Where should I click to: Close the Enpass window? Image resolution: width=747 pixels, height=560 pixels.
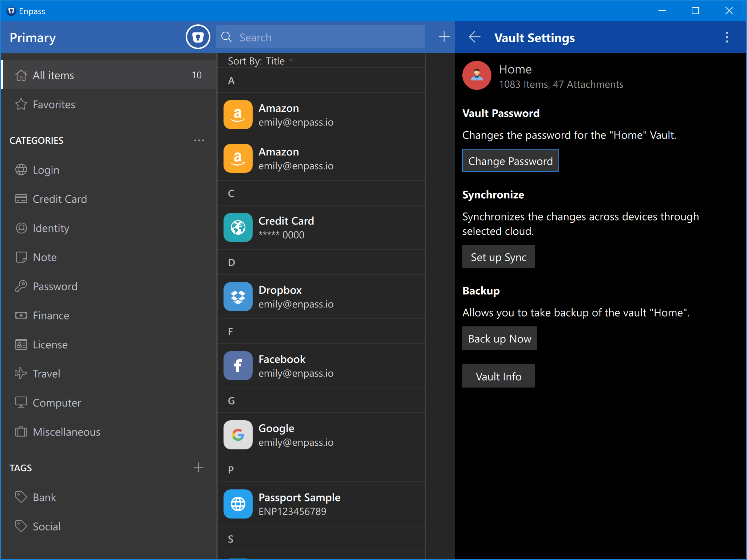[x=729, y=11]
